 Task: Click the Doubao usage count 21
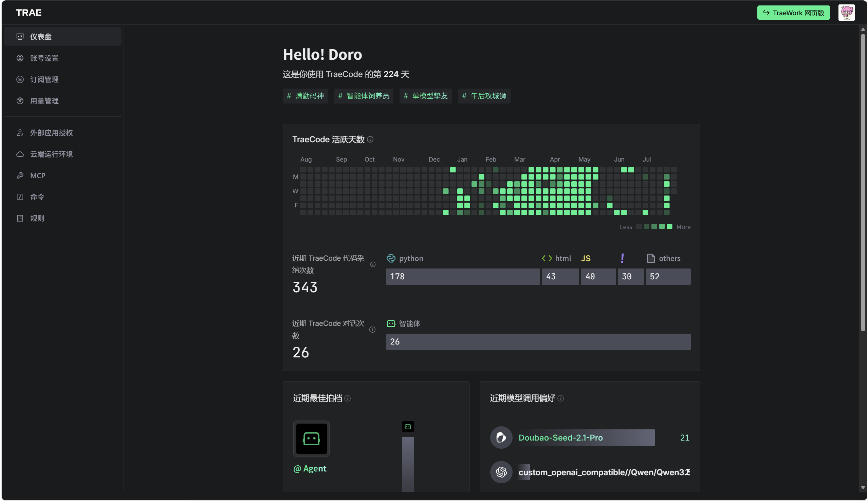(684, 437)
